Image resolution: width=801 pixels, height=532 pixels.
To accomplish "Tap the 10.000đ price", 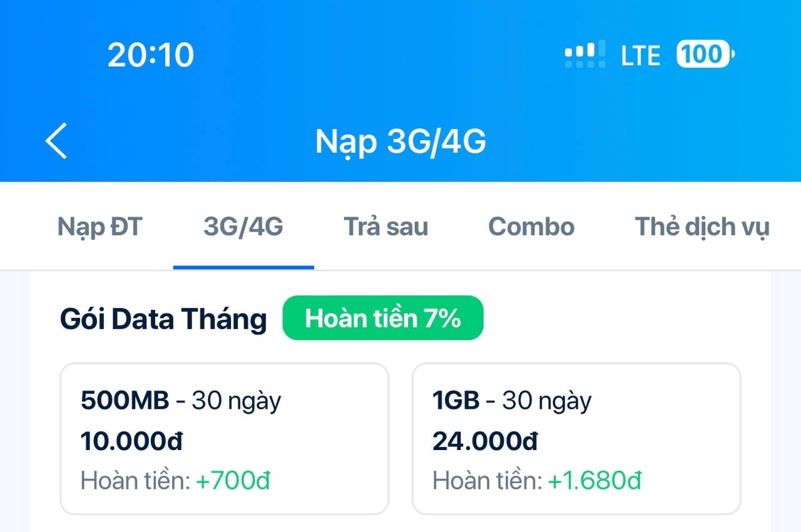I will click(131, 442).
